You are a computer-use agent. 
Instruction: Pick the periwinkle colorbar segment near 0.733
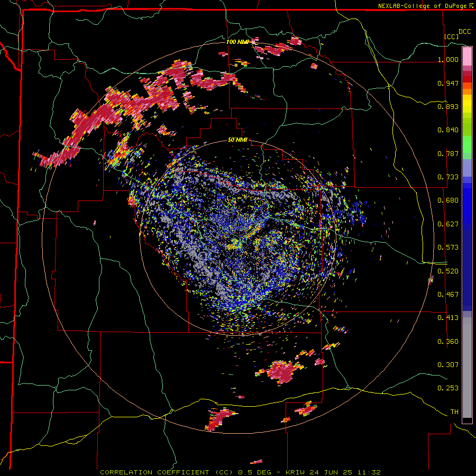(467, 168)
